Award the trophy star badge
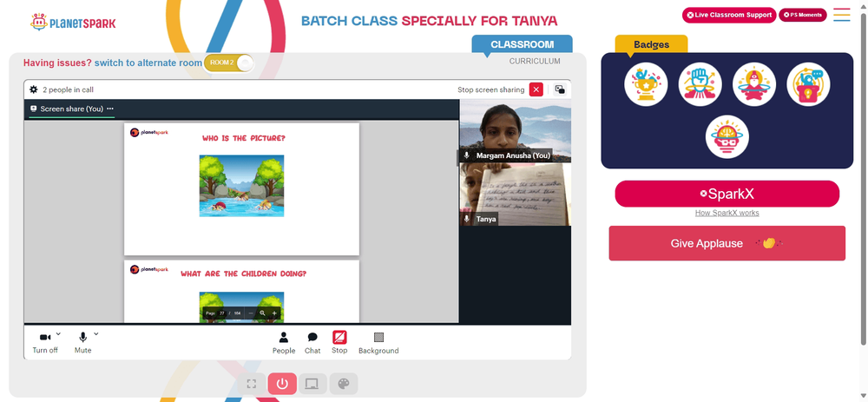Image resolution: width=868 pixels, height=402 pixels. click(646, 84)
